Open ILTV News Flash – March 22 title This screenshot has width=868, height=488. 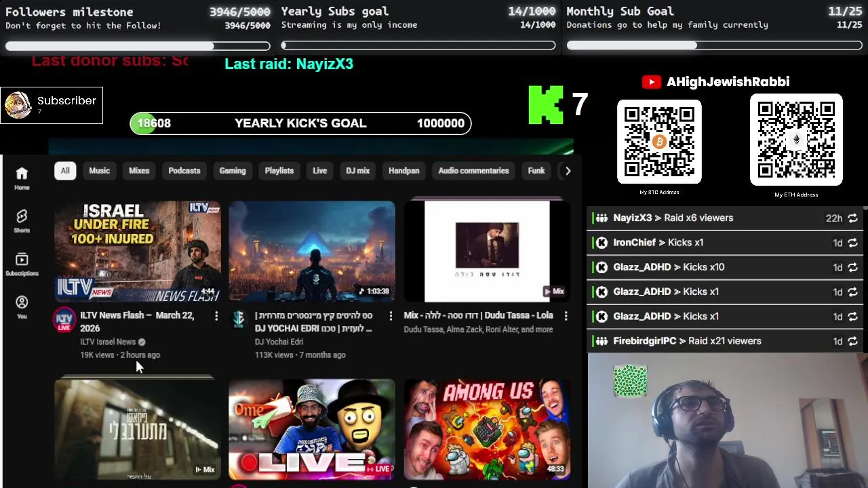pos(137,322)
